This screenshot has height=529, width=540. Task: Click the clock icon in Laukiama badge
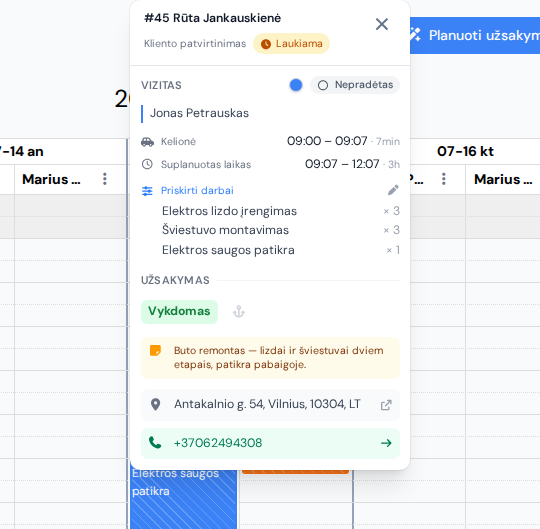coord(266,44)
